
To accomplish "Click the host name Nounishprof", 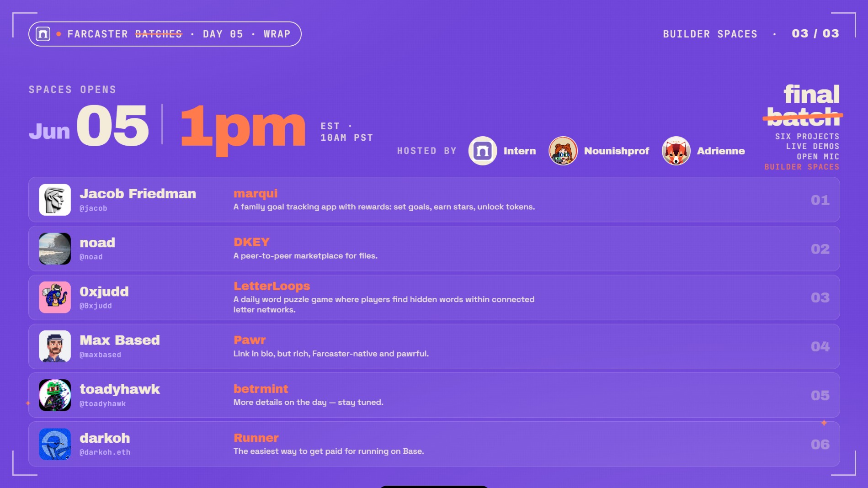I will (617, 151).
